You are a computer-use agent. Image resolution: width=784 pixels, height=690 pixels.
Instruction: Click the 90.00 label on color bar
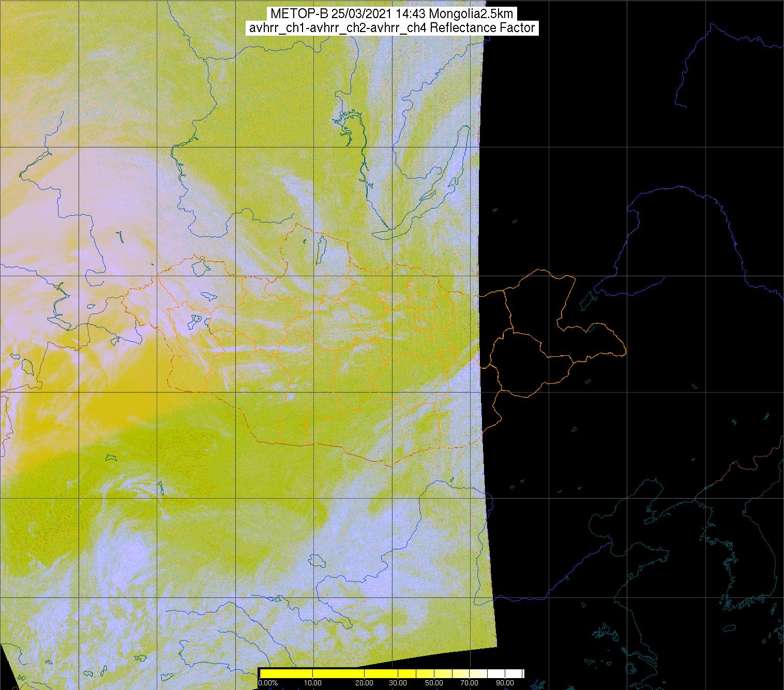click(504, 683)
